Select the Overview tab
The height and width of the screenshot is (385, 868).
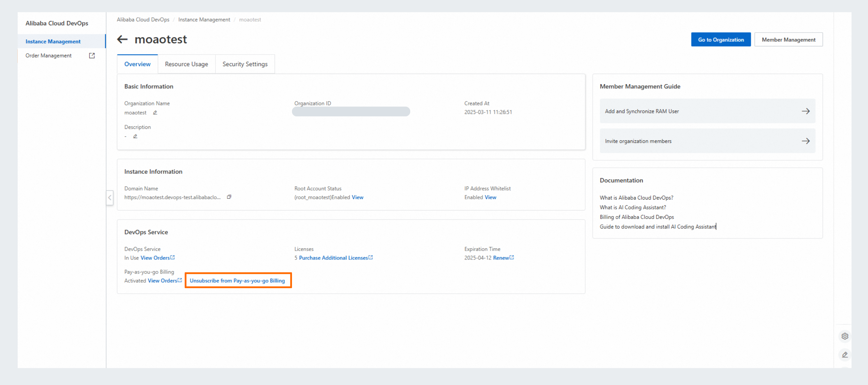pos(137,64)
